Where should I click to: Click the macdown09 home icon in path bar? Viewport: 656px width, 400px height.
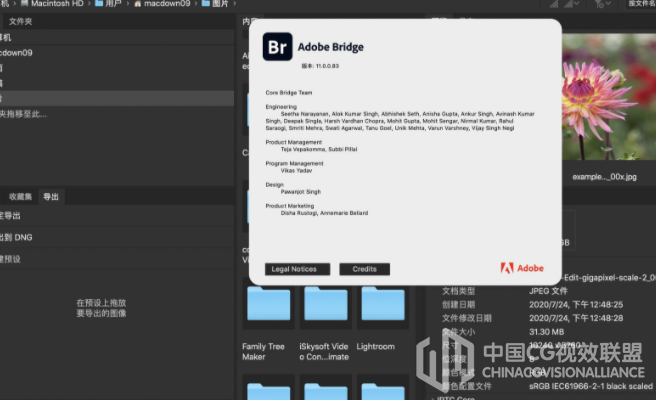pos(138,4)
